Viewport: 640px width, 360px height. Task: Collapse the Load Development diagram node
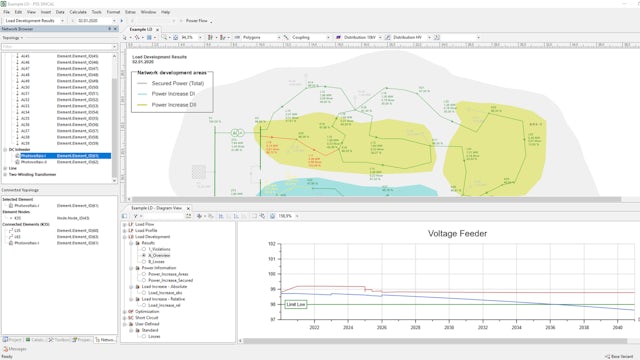click(x=124, y=237)
